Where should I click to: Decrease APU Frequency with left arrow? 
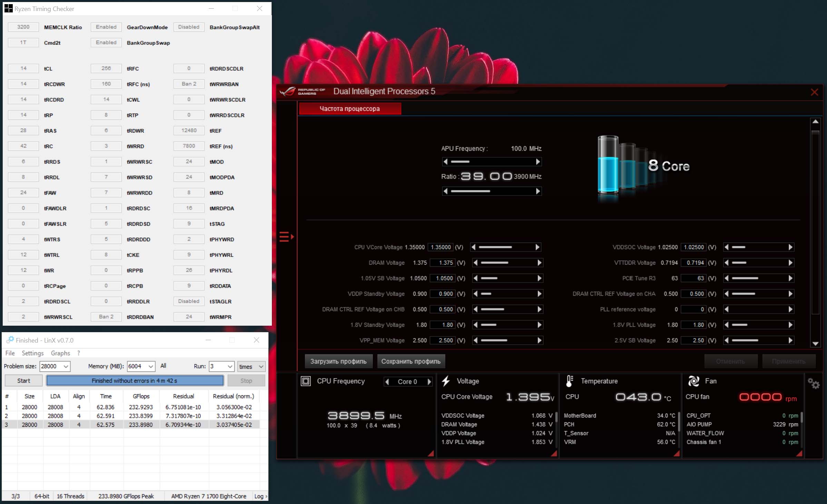445,161
